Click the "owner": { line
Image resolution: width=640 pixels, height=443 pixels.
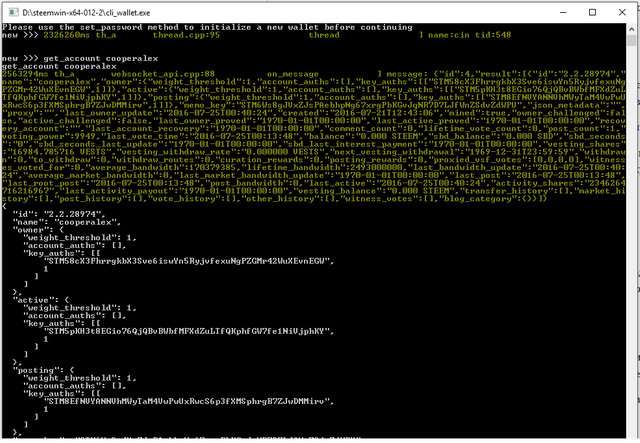38,230
